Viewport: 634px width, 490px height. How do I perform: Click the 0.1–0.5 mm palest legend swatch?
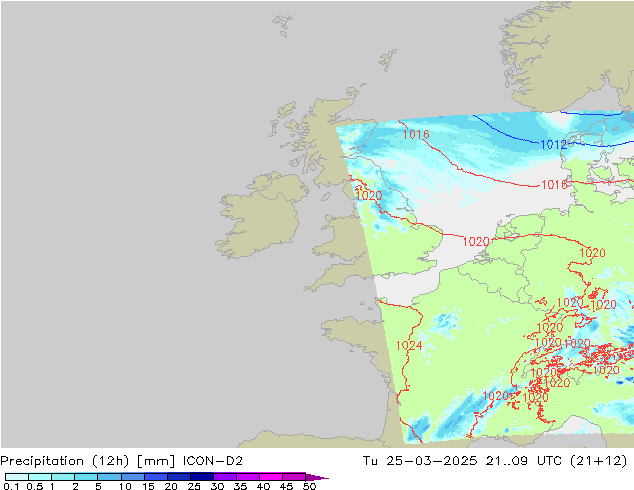(17, 477)
